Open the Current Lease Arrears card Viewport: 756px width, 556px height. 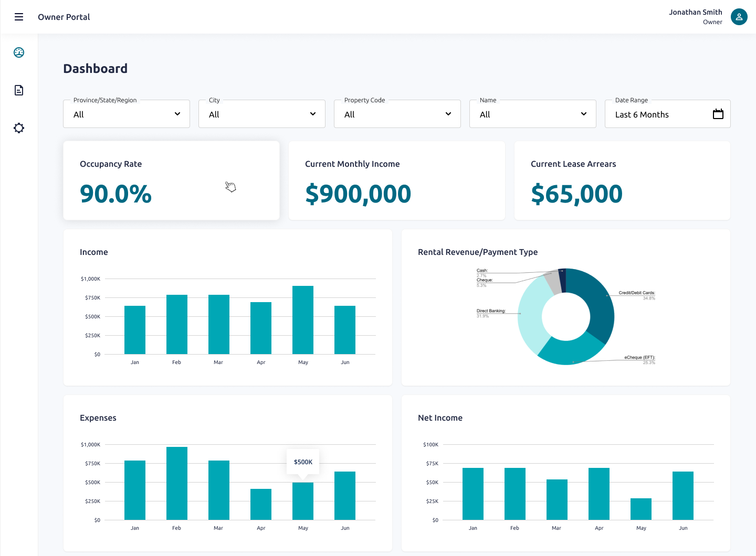tap(622, 180)
